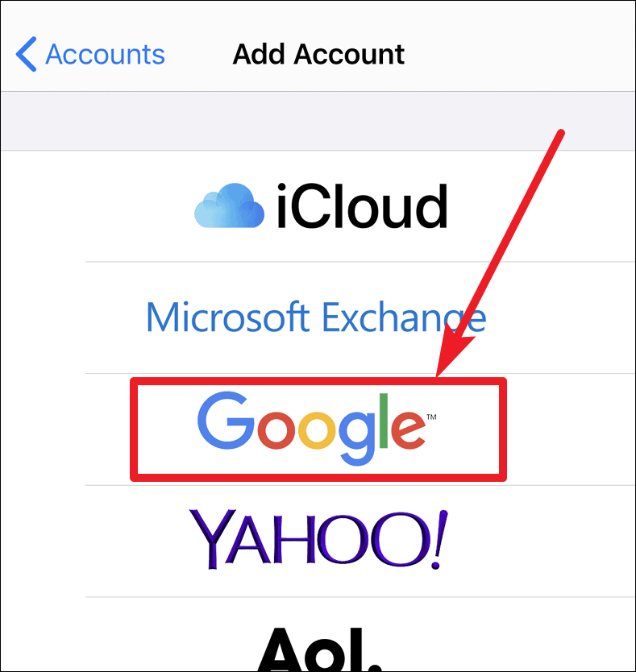Click the TM mark beside Google
636x672 pixels.
pos(431,417)
